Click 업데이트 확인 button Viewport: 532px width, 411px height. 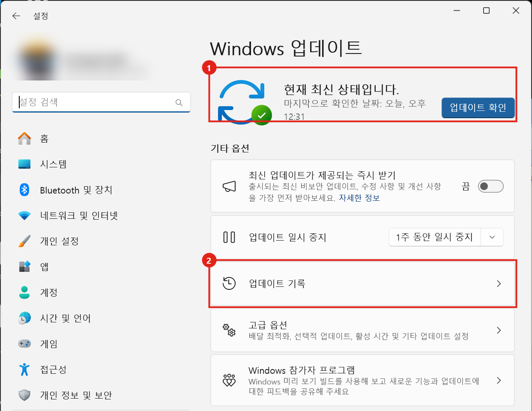[478, 107]
